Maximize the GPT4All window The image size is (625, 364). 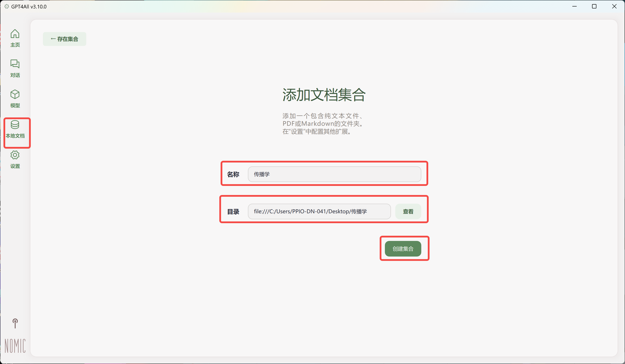pyautogui.click(x=594, y=6)
